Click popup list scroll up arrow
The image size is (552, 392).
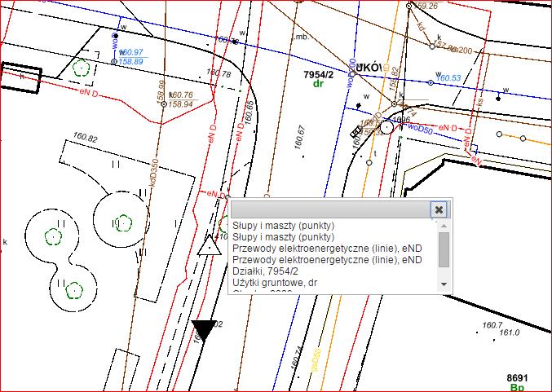click(444, 226)
